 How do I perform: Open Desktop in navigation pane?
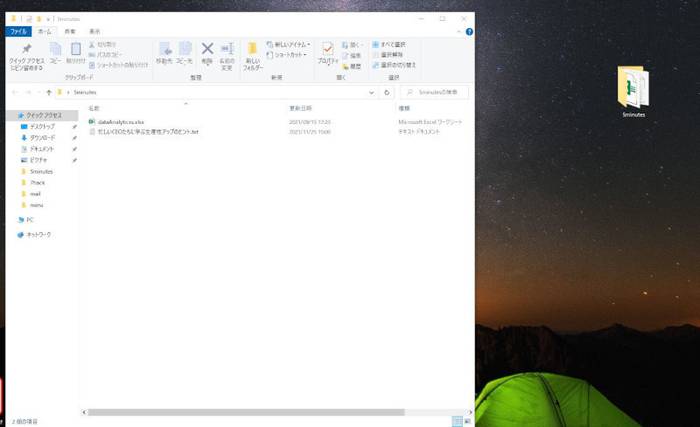[x=43, y=126]
